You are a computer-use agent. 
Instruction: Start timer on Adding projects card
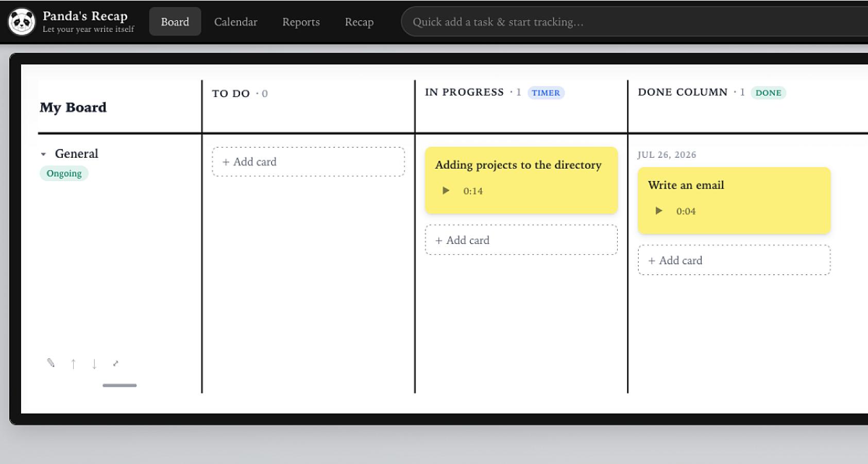[446, 191]
